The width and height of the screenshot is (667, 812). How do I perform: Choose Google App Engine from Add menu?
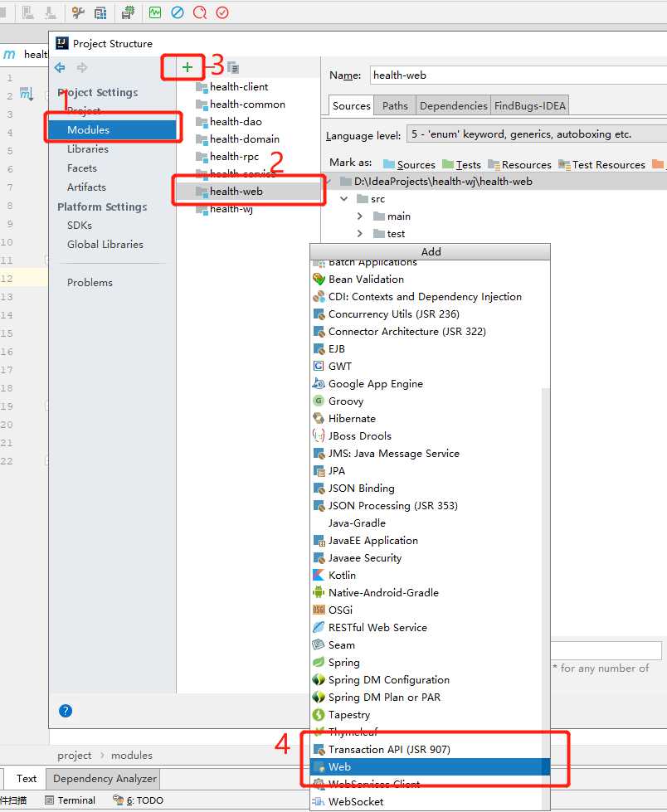[x=430, y=384]
